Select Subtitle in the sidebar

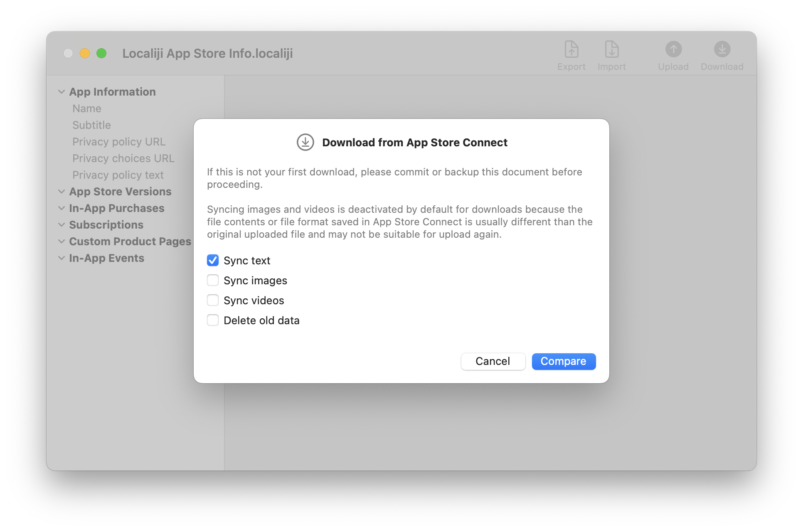[91, 125]
